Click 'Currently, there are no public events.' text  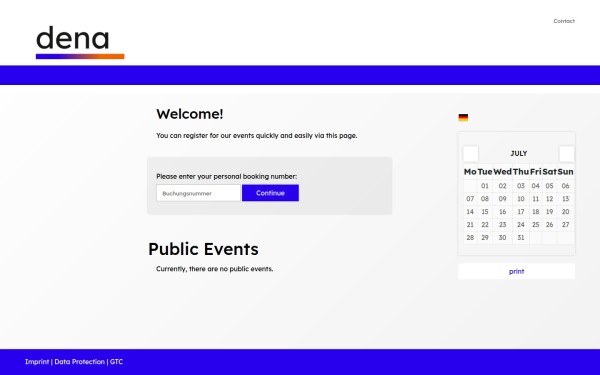coord(215,269)
